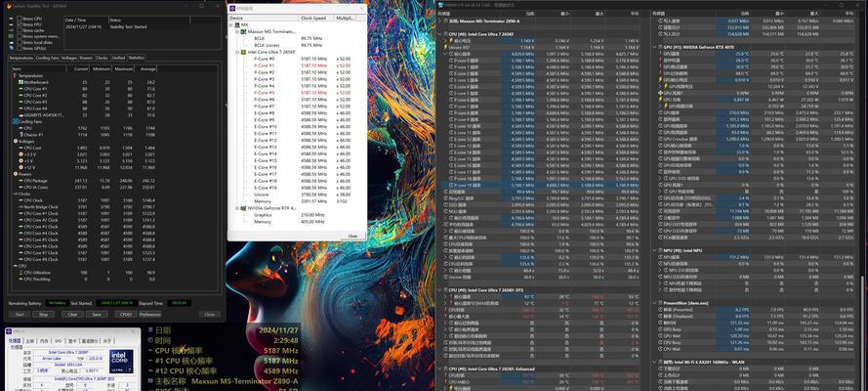Image resolution: width=868 pixels, height=391 pixels.
Task: Switch to the Temperatures tab in AIDA64
Action: tap(21, 58)
